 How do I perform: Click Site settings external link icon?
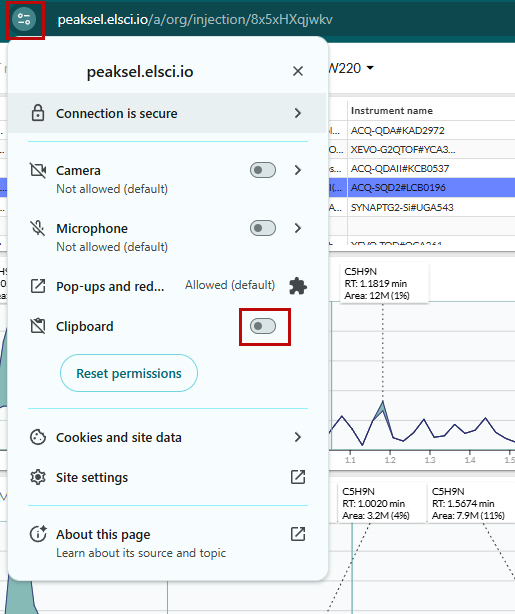pos(298,477)
